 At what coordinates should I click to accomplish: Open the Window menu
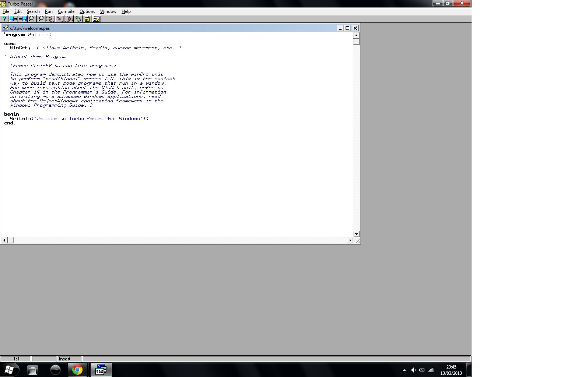(108, 11)
